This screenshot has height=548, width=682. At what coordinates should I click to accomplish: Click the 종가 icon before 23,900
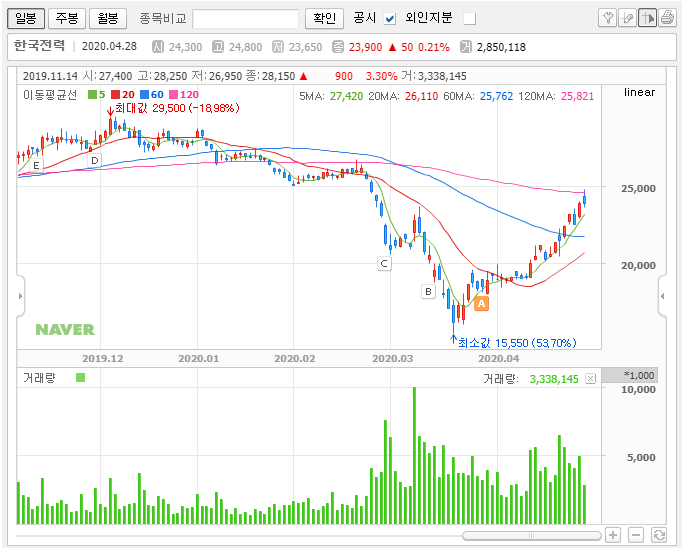coord(338,47)
